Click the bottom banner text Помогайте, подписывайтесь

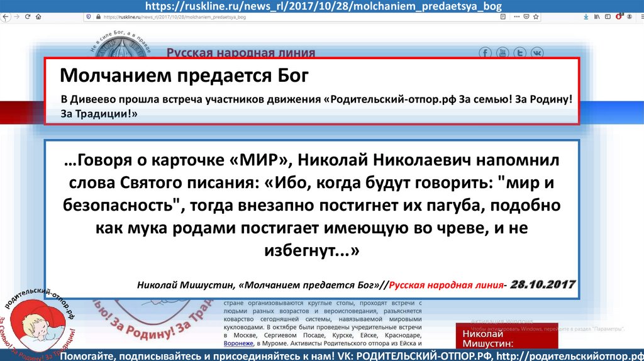[x=352, y=356]
